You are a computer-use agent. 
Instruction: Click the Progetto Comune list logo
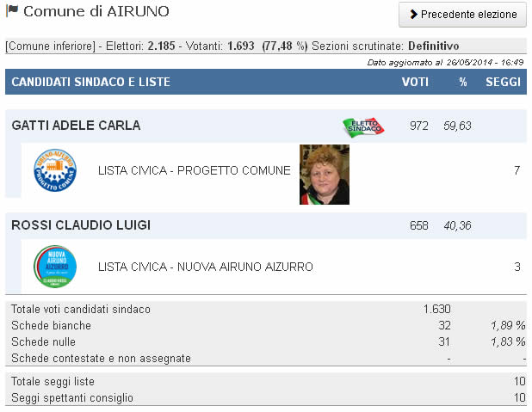coord(55,170)
